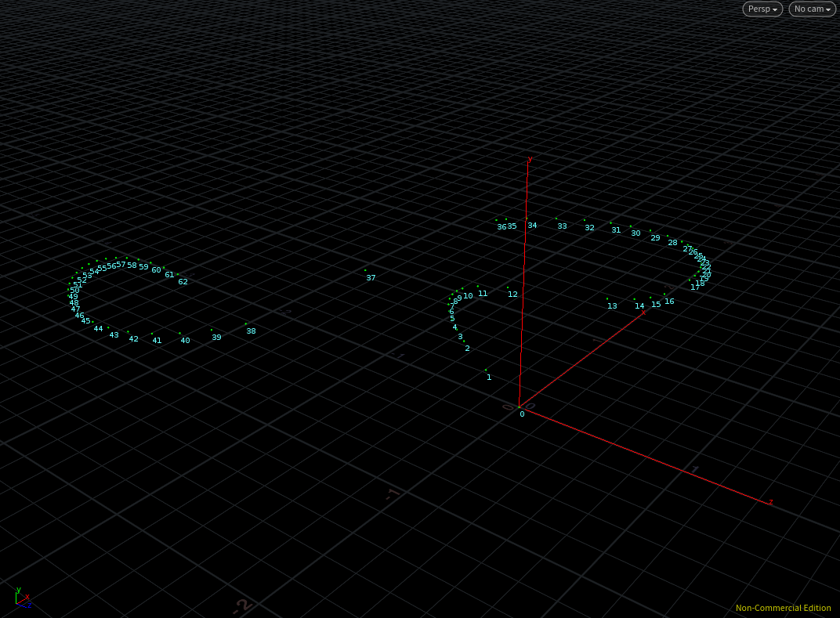Select point number 12
The image size is (840, 618).
512,294
